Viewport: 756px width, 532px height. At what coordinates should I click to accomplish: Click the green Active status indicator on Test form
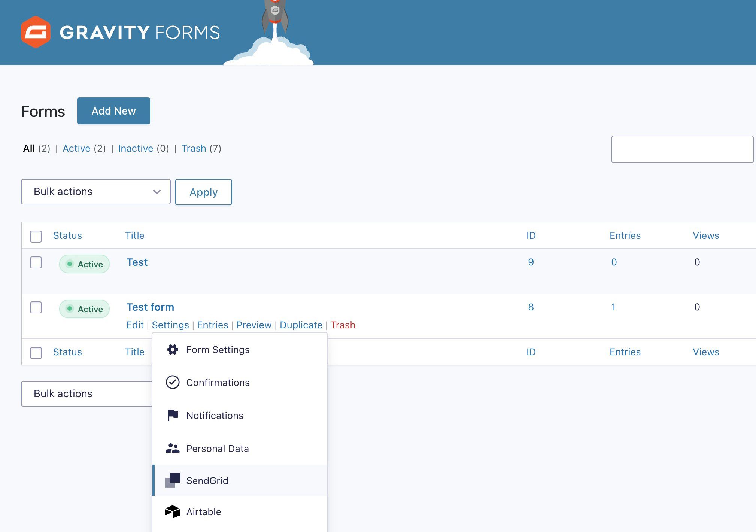point(84,309)
